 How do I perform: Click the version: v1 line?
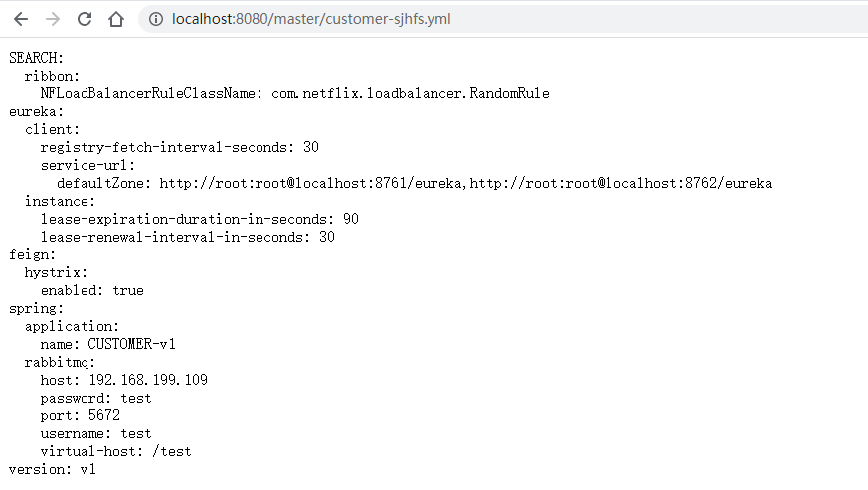point(53,469)
